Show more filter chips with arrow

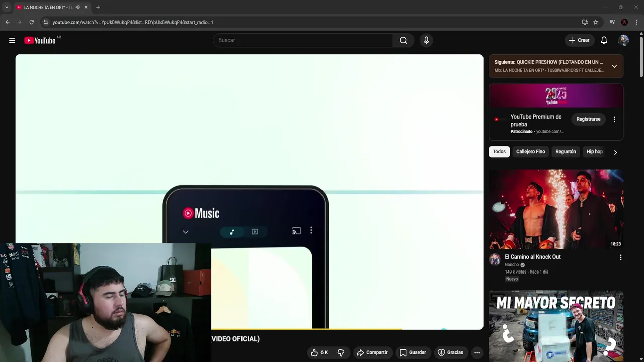click(x=615, y=152)
